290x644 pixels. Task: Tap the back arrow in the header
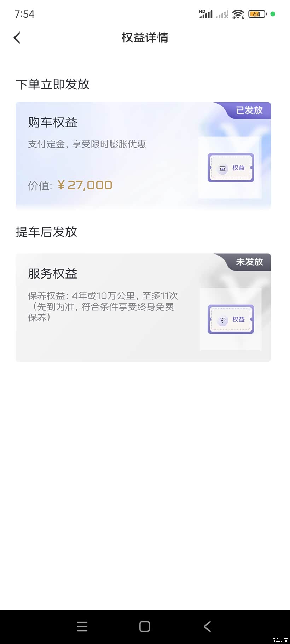point(17,38)
